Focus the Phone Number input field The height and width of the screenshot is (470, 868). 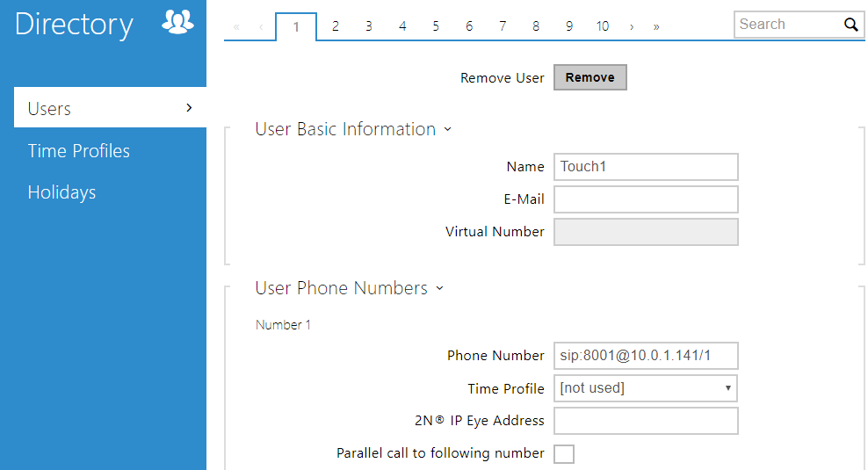click(x=646, y=356)
